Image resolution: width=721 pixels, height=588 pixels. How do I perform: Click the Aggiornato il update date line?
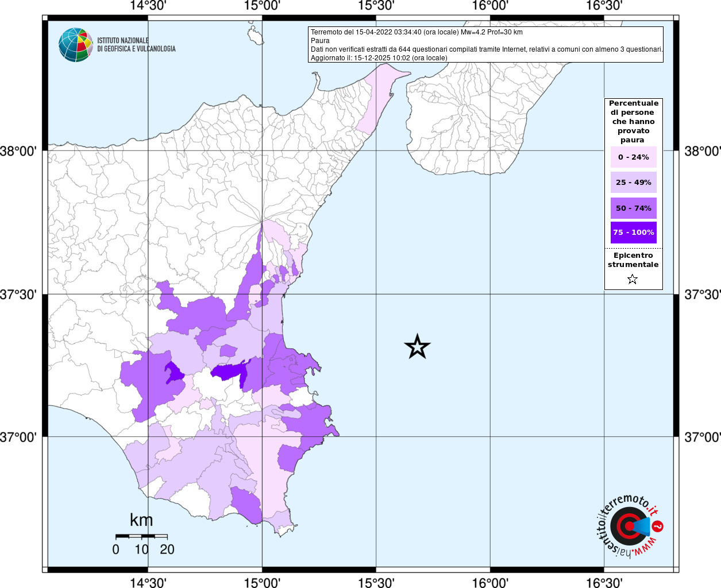(x=379, y=57)
